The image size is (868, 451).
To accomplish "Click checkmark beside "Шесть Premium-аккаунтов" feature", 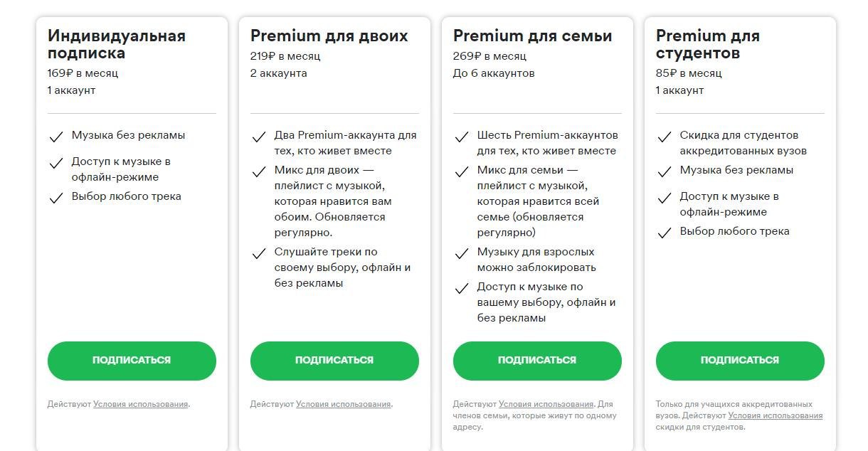I will tap(462, 137).
